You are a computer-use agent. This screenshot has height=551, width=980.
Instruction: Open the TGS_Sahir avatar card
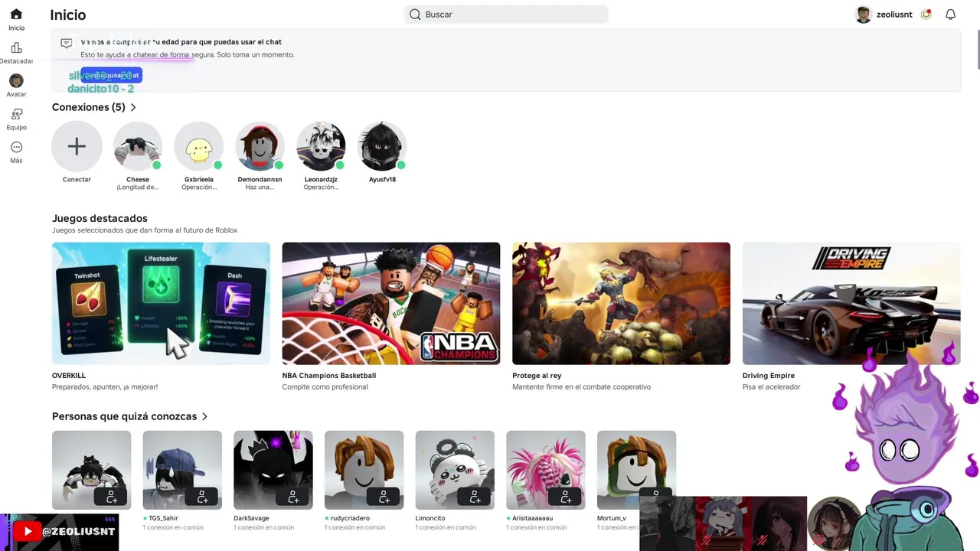coord(182,470)
